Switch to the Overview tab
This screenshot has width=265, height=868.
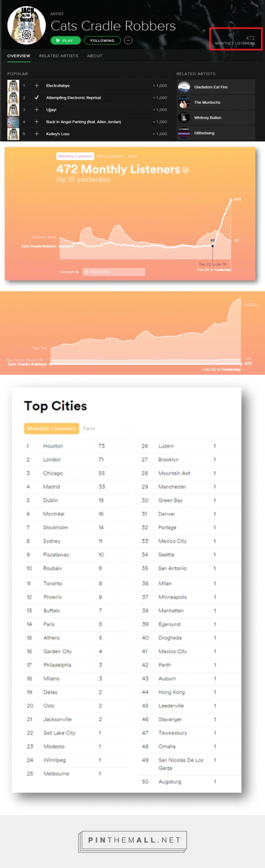pyautogui.click(x=19, y=56)
